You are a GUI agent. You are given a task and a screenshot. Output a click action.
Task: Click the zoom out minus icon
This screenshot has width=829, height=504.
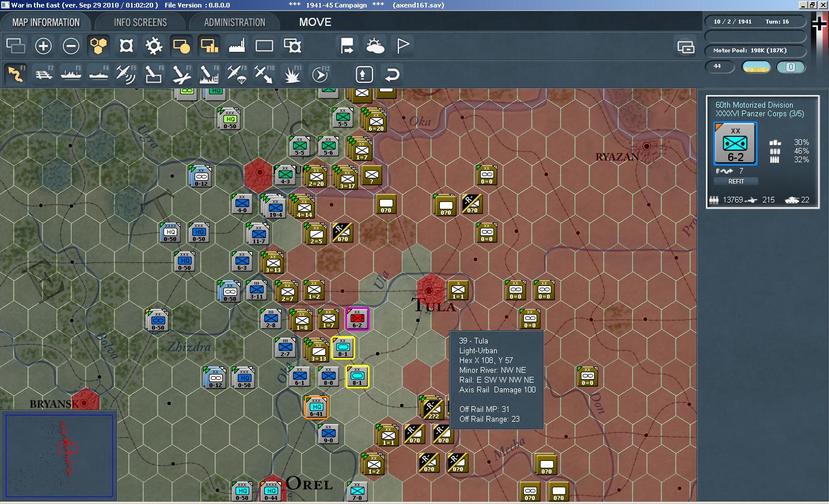pyautogui.click(x=71, y=45)
